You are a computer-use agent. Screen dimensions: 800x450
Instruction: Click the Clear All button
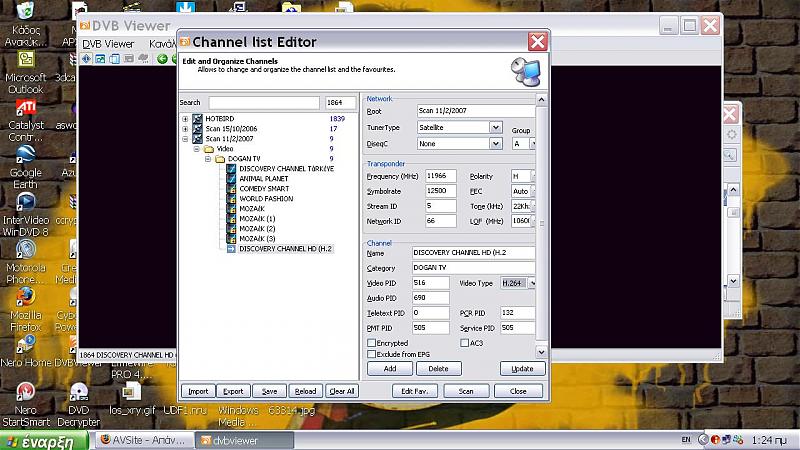click(342, 391)
